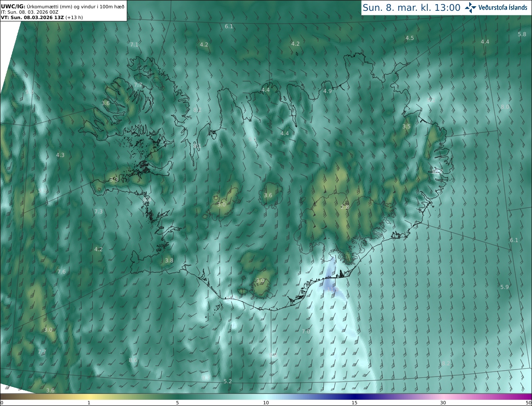
Task: Click the map value '7.3' in the western sea
Action: [x=99, y=211]
